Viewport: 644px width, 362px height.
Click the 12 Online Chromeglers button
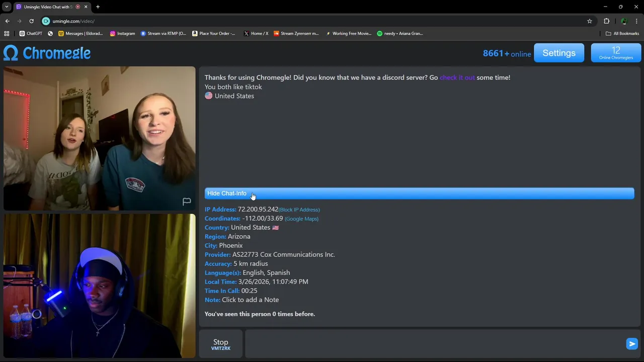(616, 53)
